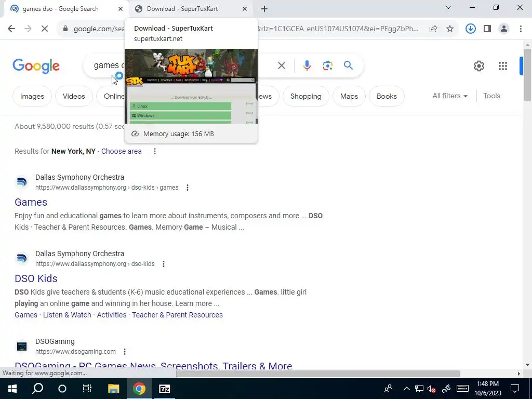Open the network tray icon
532x399 pixels.
[x=419, y=389]
